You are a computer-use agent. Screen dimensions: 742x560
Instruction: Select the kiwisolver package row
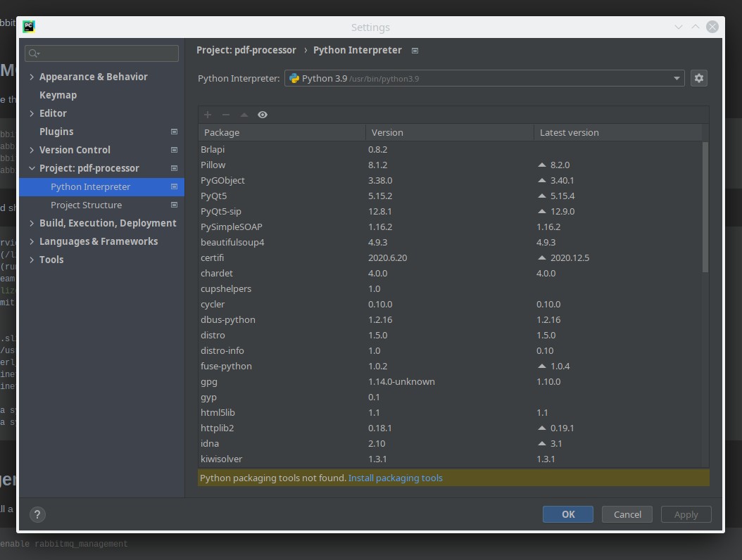[450, 459]
